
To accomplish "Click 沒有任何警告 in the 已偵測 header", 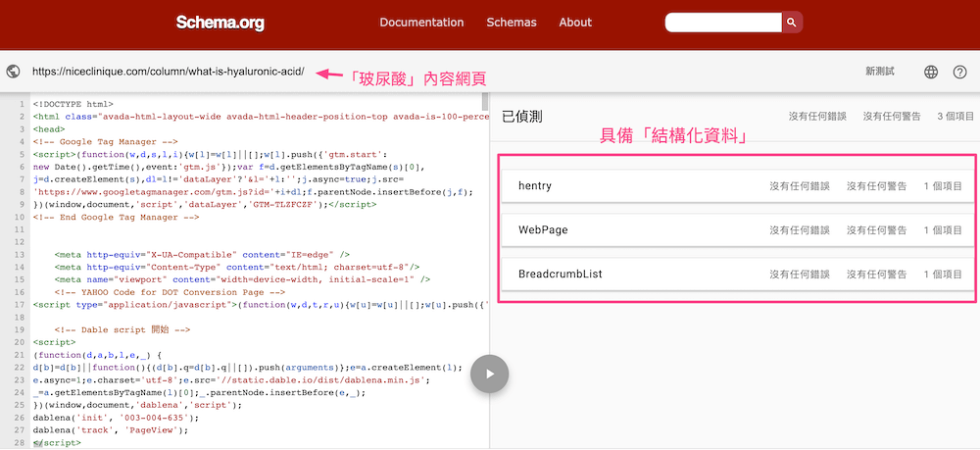I will tap(892, 117).
